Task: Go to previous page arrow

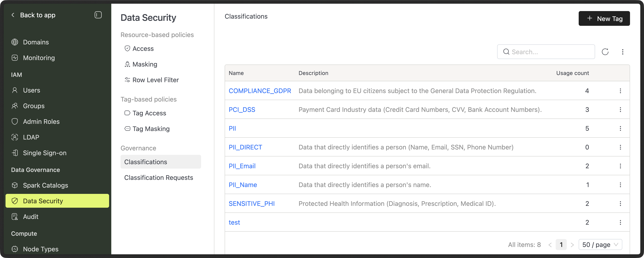Action: 550,245
